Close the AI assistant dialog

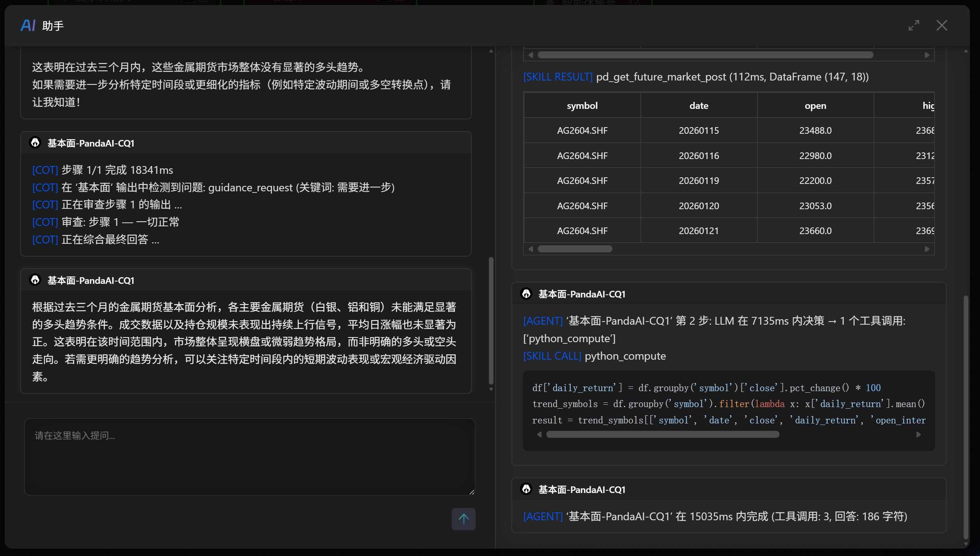[x=942, y=26]
